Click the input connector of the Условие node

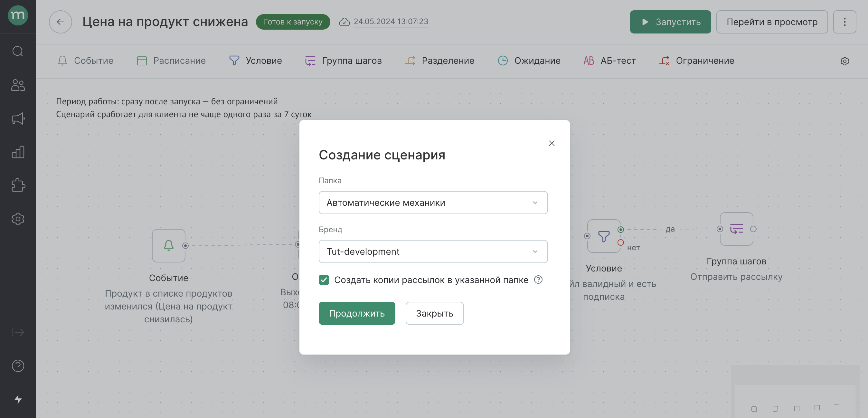pyautogui.click(x=587, y=236)
